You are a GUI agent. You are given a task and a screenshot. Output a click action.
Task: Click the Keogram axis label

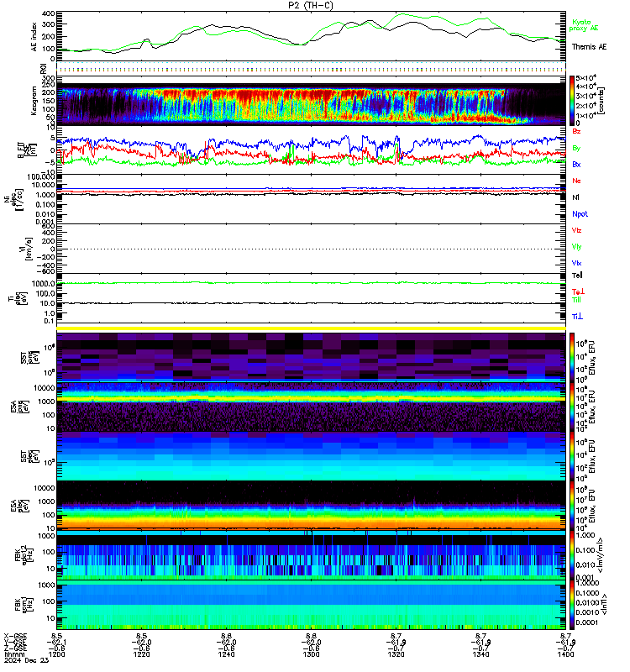pos(34,101)
